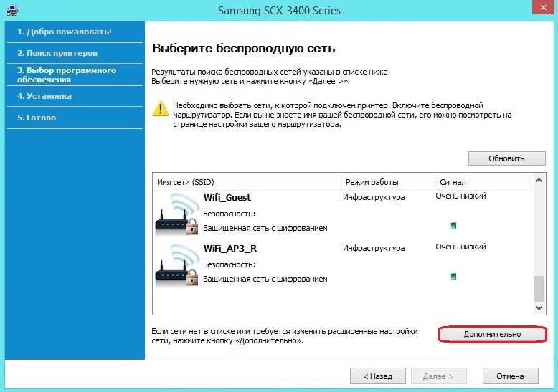
Task: Click the WiFi_AP3_R router icon
Action: [x=176, y=265]
